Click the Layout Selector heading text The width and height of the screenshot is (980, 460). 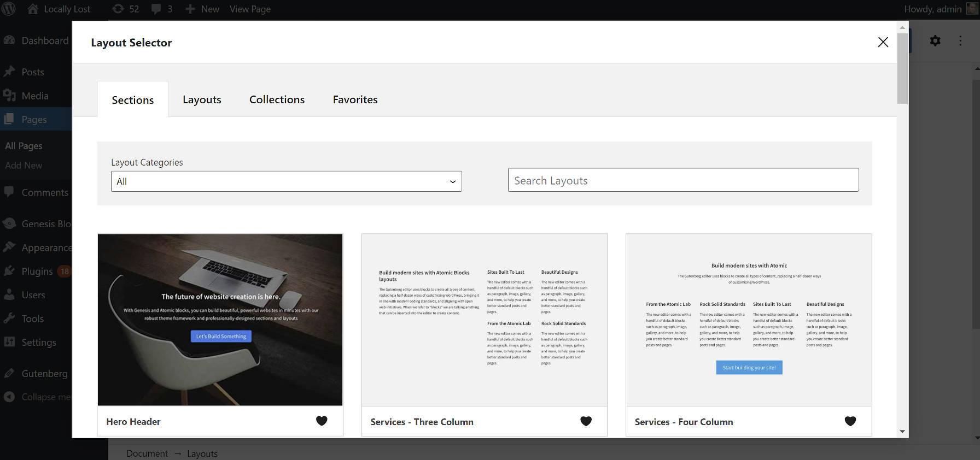131,43
